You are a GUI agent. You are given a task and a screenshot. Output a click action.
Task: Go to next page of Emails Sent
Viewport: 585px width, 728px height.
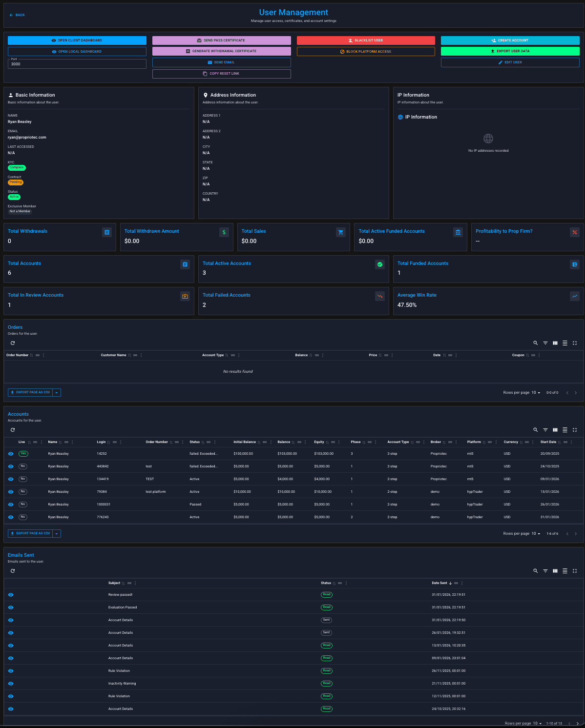pyautogui.click(x=578, y=724)
